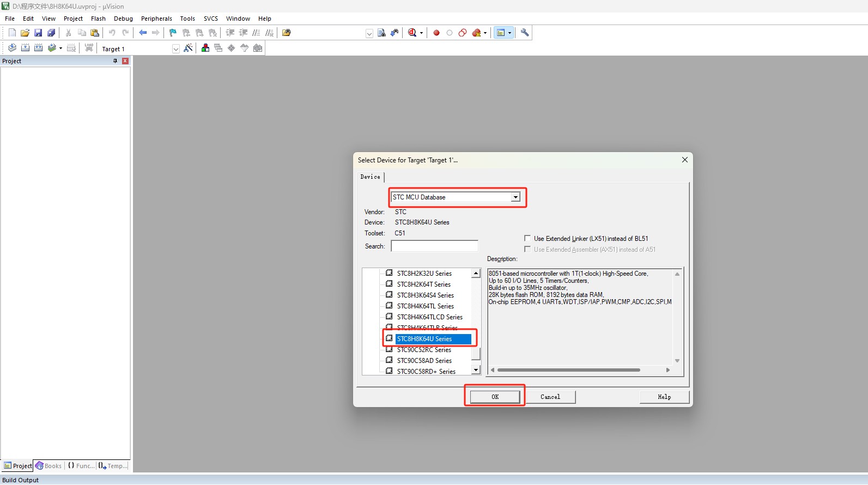
Task: Open the Project menu
Action: pyautogui.click(x=73, y=19)
